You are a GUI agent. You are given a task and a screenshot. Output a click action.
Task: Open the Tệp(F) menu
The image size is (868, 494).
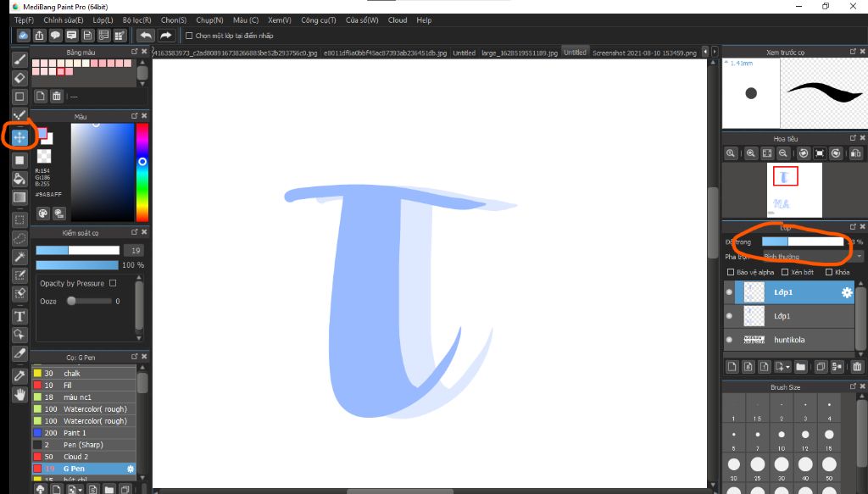pyautogui.click(x=24, y=20)
